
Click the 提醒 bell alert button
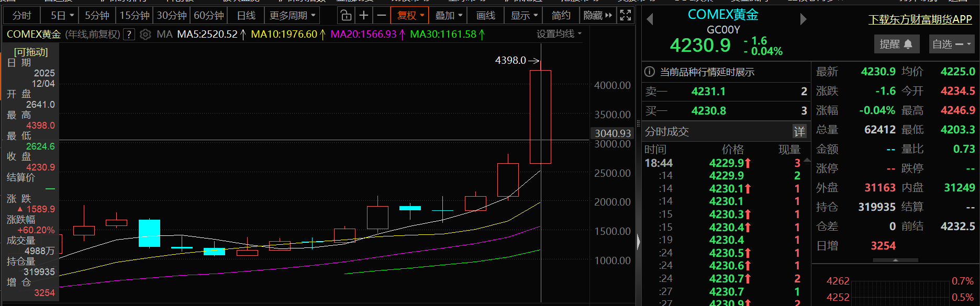[896, 44]
